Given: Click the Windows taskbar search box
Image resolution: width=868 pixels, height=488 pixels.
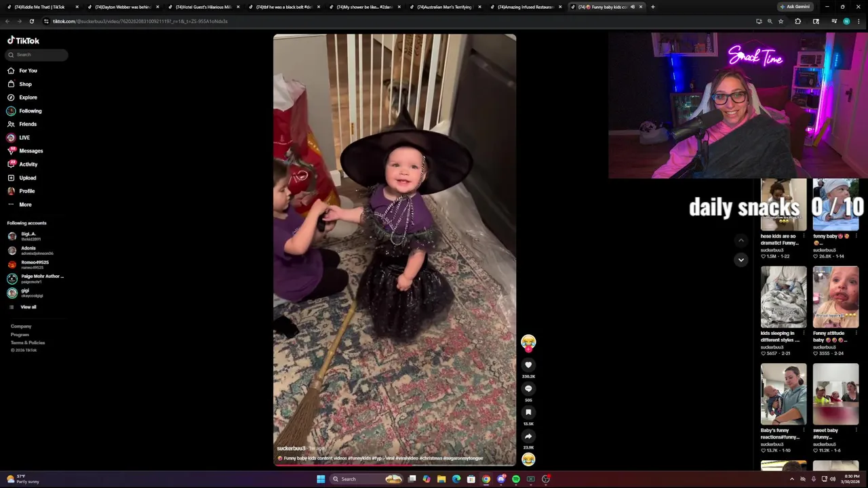Looking at the screenshot, I should coord(367,479).
